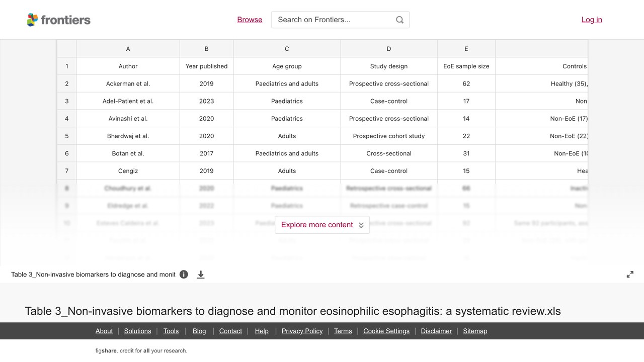
Task: Click the Frontiers logo
Action: point(59,20)
